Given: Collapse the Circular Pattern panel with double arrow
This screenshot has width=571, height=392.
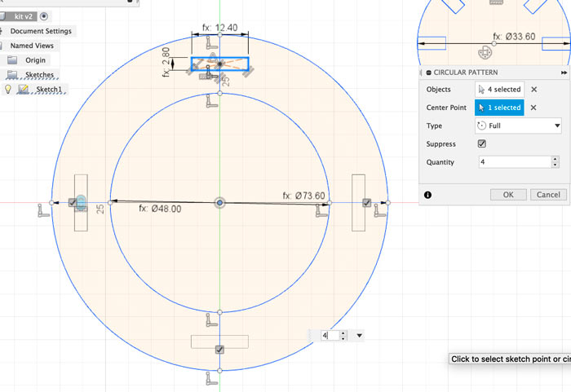Looking at the screenshot, I should tap(564, 73).
